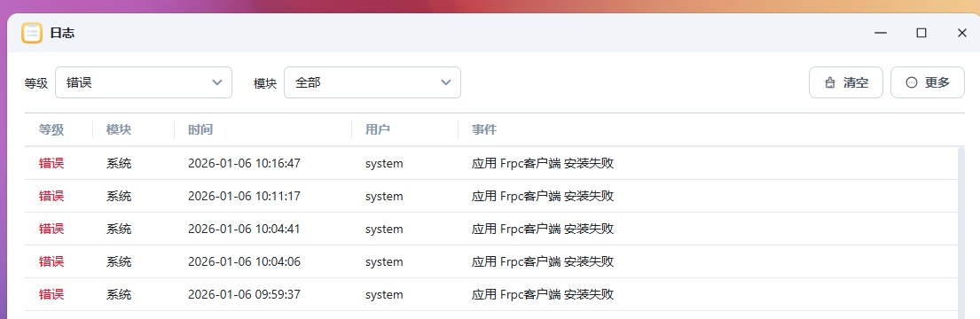Select the log timestamp 2026-01-06 09:59:37
Screen dimensions: 980x319
point(245,295)
